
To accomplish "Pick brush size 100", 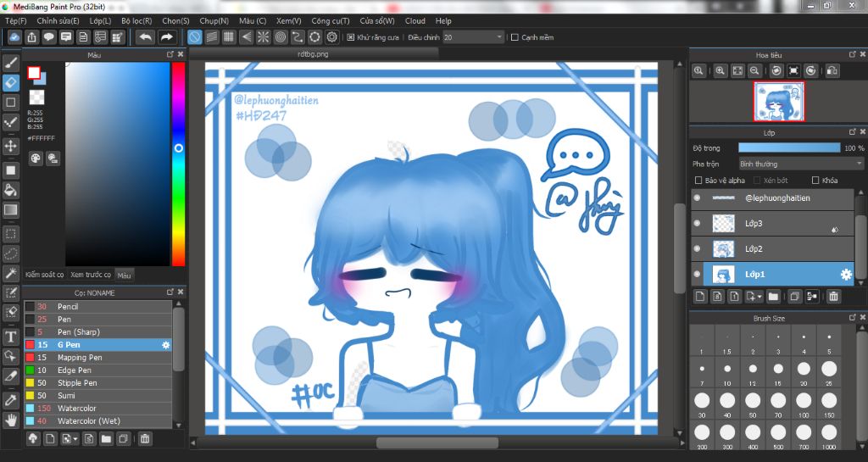I will (804, 404).
